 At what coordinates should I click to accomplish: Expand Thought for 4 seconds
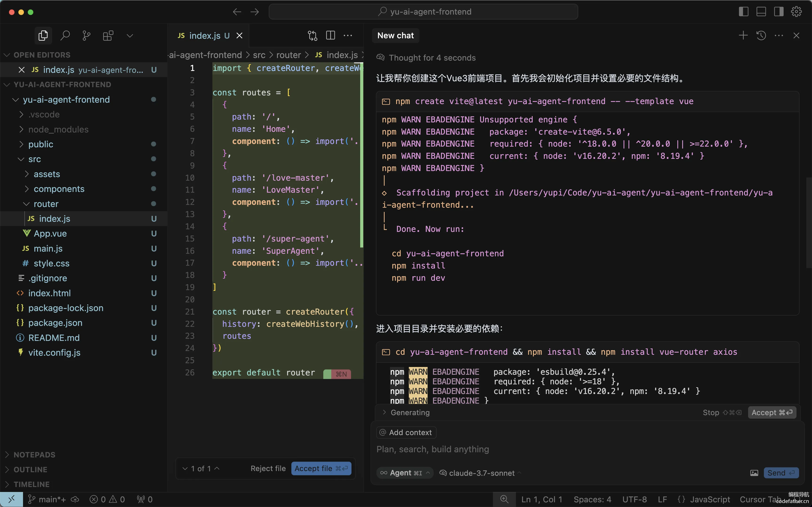point(426,58)
